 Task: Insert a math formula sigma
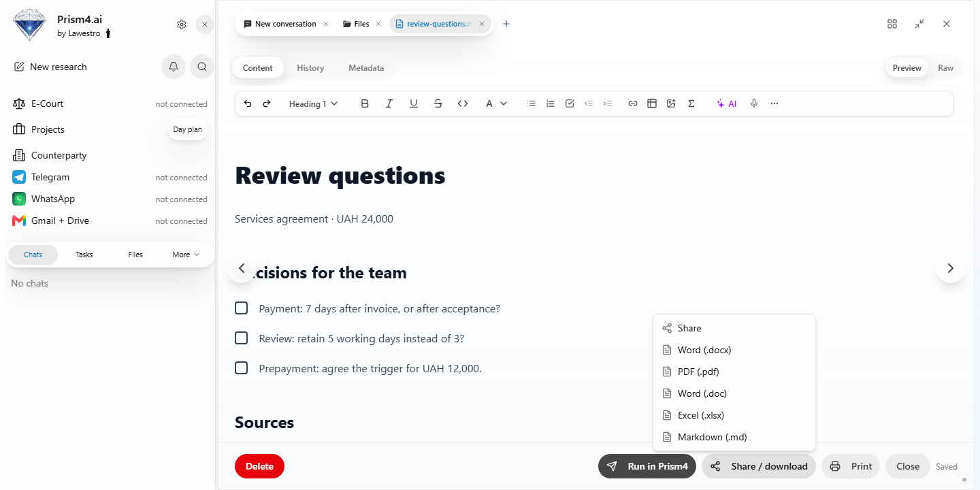tap(691, 103)
